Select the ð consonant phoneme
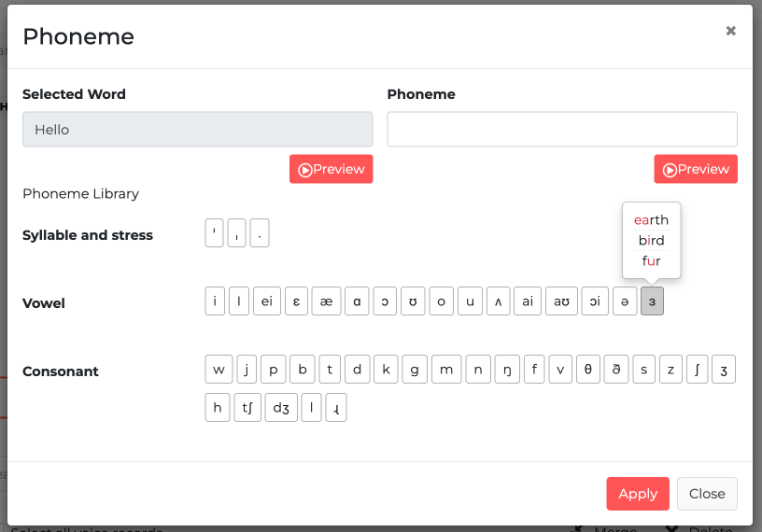 coord(615,370)
